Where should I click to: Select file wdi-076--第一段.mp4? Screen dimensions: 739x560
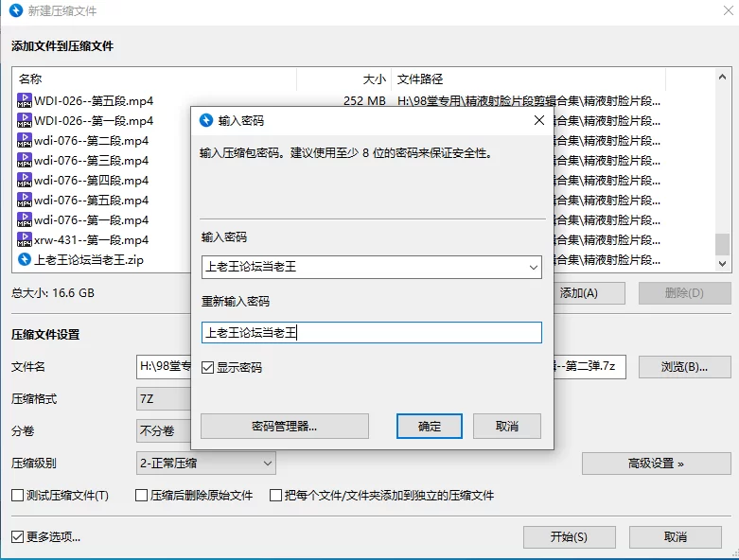click(x=92, y=220)
